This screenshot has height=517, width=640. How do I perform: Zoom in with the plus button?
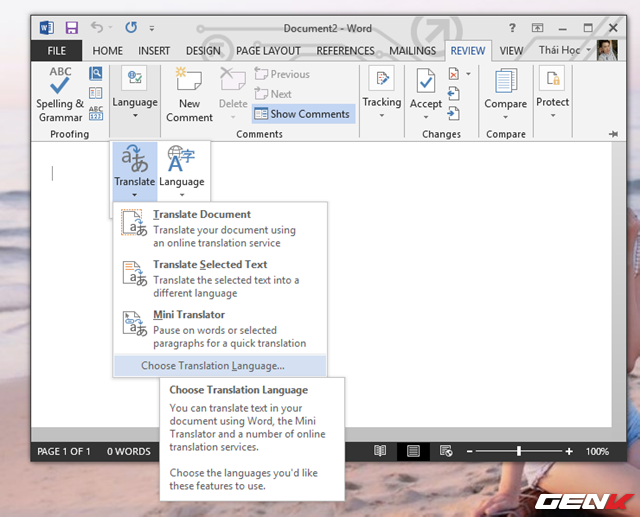pyautogui.click(x=569, y=451)
